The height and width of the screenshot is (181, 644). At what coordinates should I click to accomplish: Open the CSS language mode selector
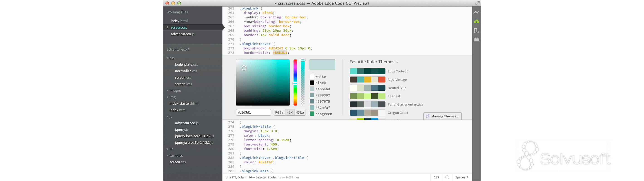436,177
